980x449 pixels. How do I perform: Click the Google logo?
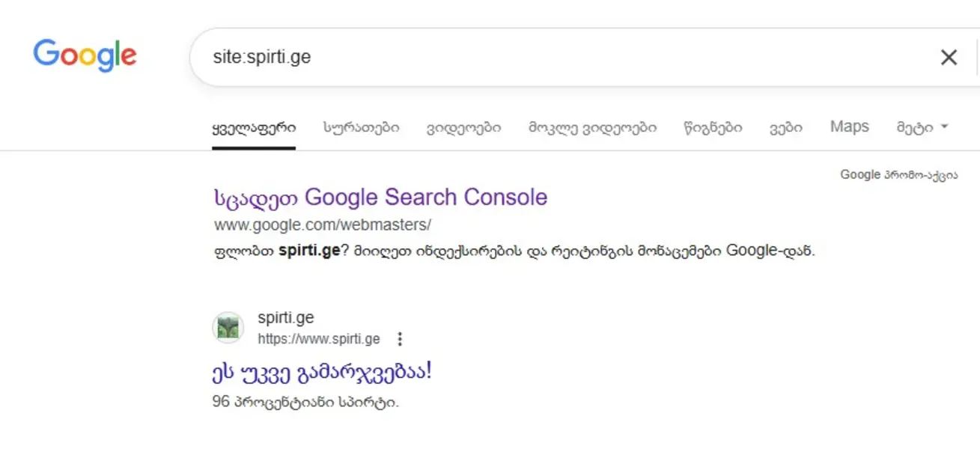[x=84, y=55]
